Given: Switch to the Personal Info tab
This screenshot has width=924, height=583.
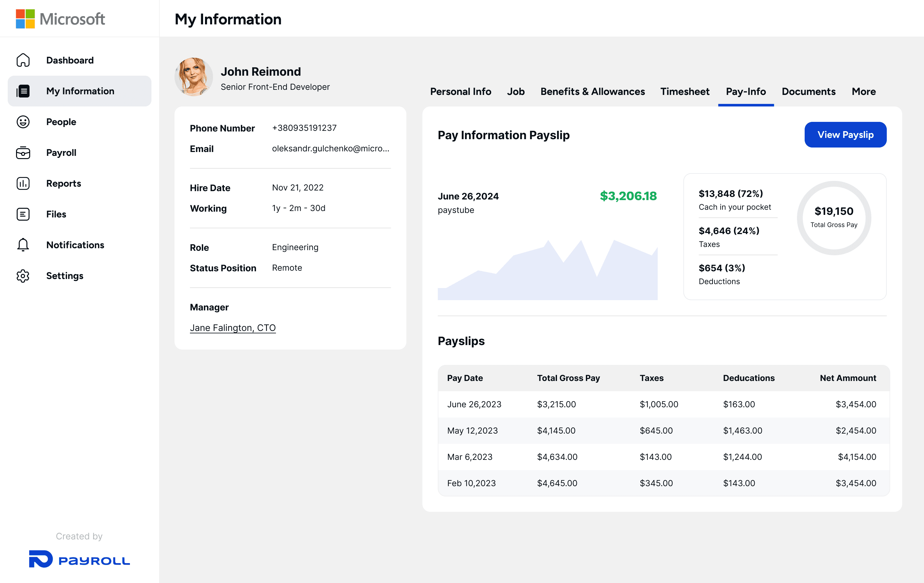Looking at the screenshot, I should (x=460, y=92).
